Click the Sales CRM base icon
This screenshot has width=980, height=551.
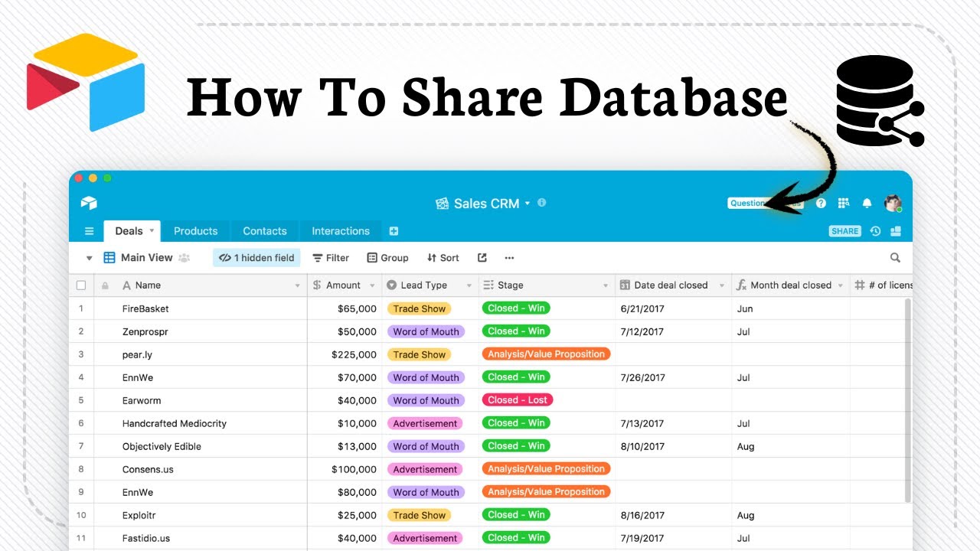click(x=442, y=204)
